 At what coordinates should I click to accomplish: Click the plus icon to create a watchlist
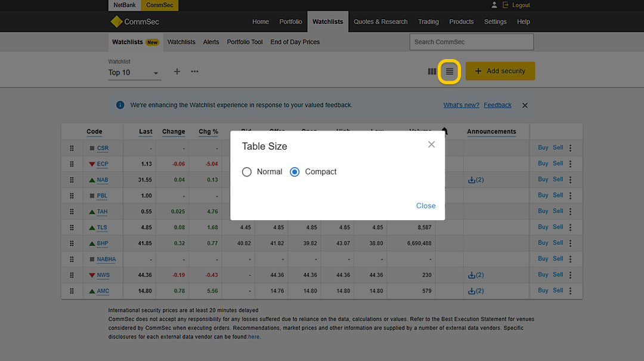[x=177, y=72]
